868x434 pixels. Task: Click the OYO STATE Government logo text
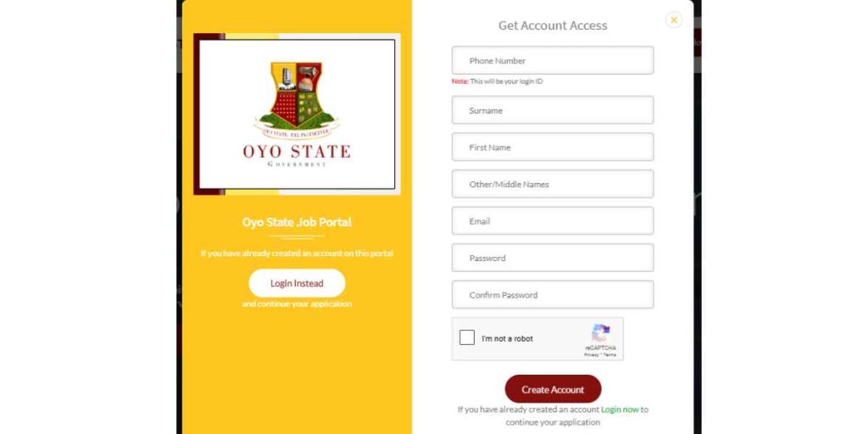coord(297,155)
